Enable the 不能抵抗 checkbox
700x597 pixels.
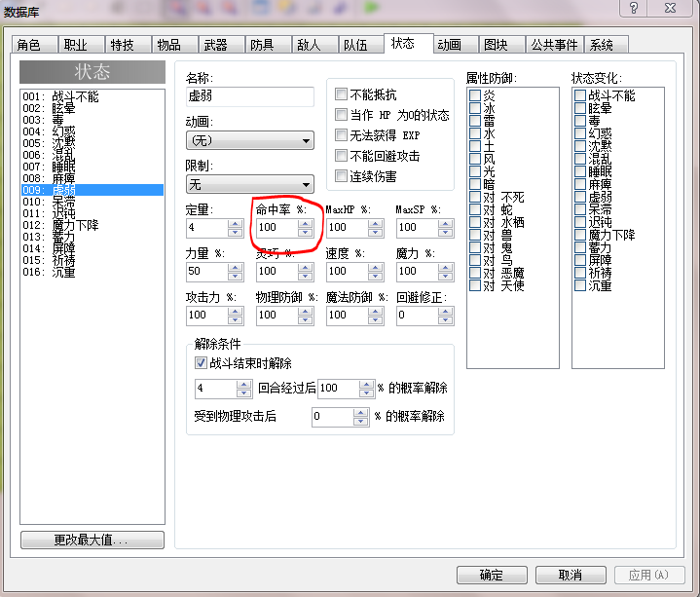click(341, 94)
